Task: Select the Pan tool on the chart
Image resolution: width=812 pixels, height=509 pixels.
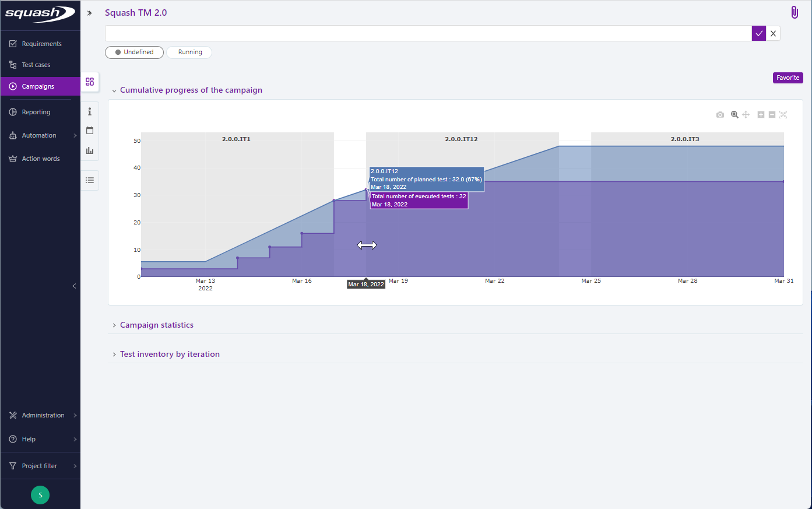Action: 746,114
